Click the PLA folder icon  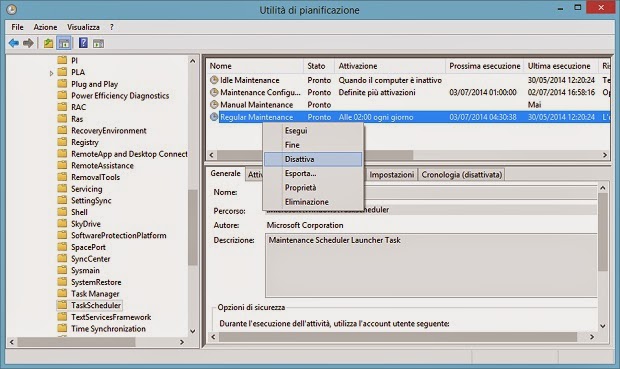pos(62,72)
